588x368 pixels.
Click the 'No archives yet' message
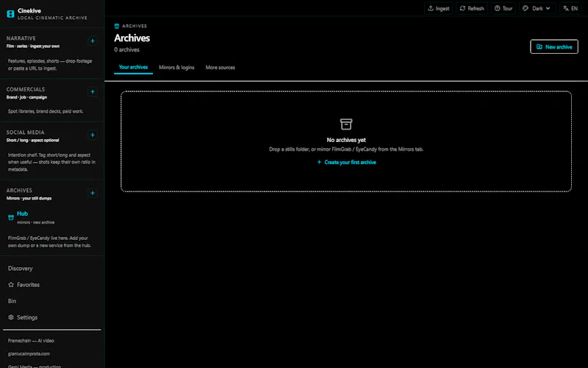tap(346, 140)
